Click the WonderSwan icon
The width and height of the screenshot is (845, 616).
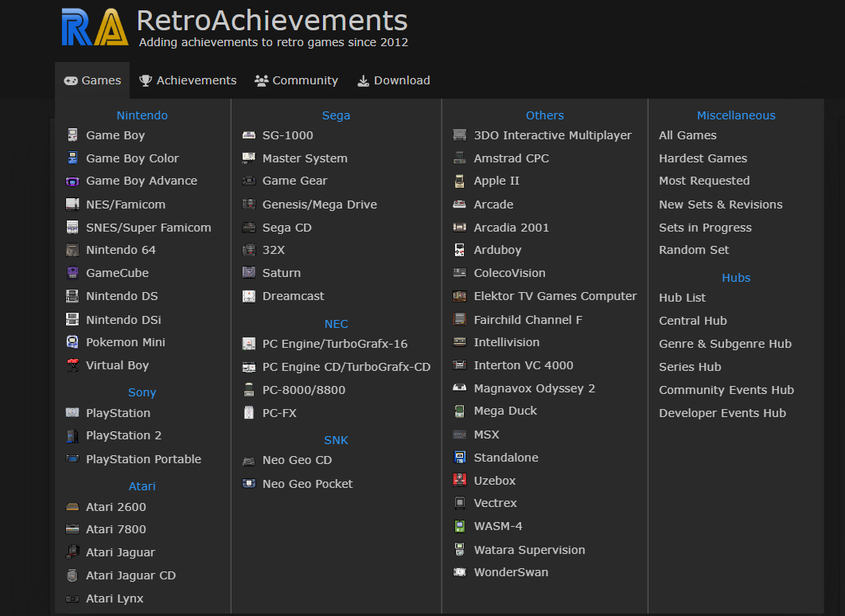(x=459, y=572)
